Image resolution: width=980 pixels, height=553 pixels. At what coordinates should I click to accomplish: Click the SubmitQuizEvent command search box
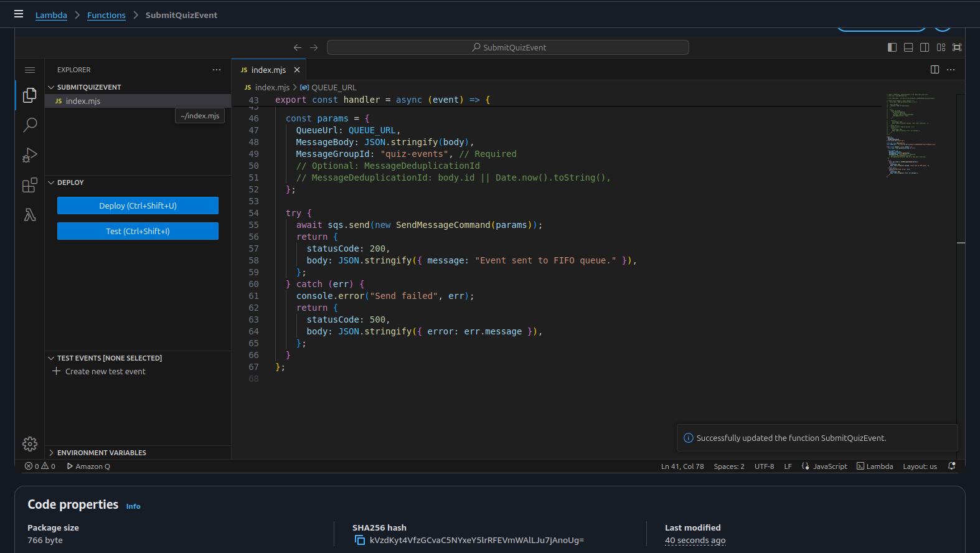[x=507, y=47]
